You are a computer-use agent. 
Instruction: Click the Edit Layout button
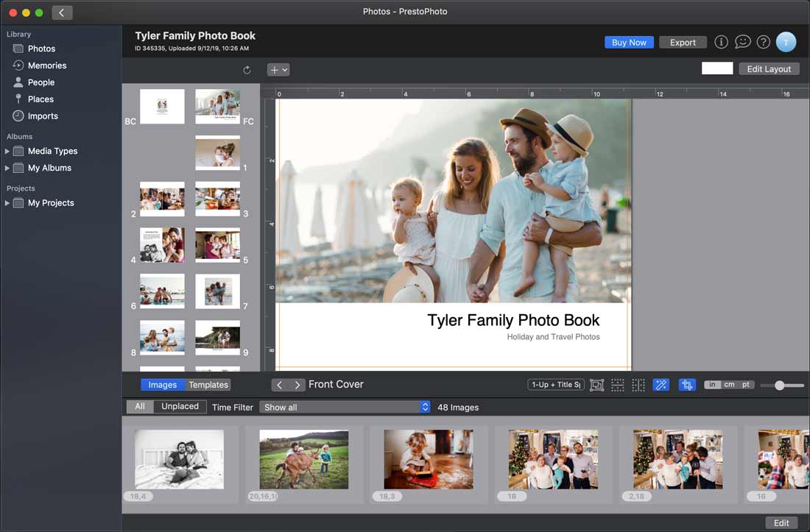pos(769,68)
